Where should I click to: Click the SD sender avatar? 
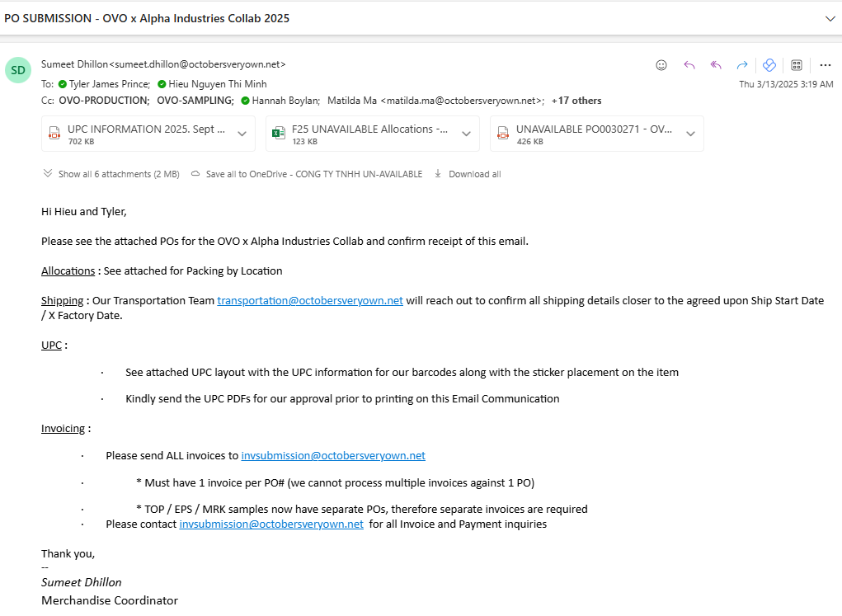click(18, 70)
